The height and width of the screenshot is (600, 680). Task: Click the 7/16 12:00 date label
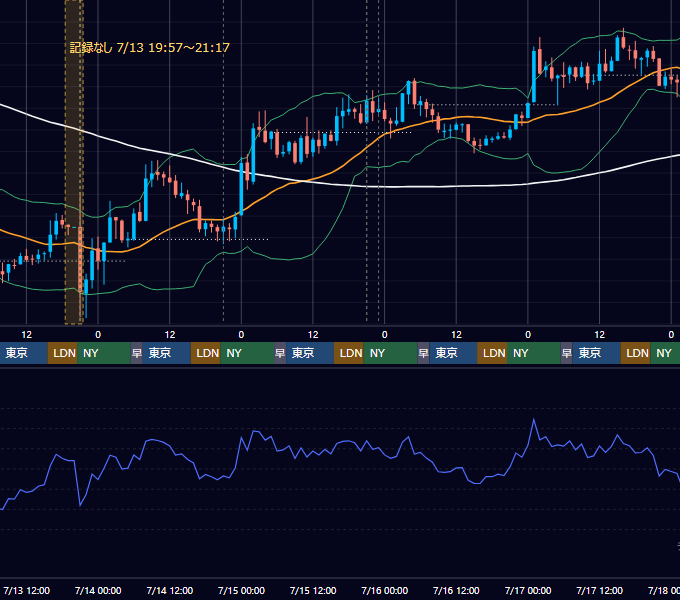[456, 590]
